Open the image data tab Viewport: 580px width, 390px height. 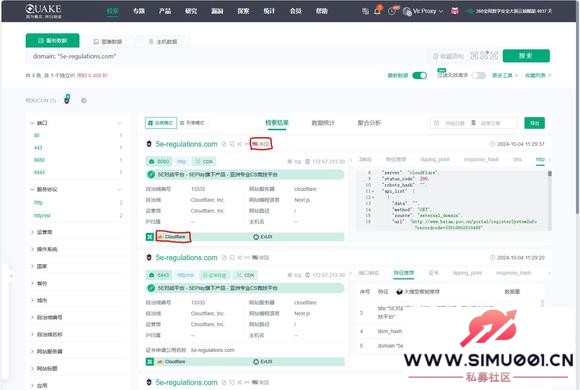tap(108, 41)
